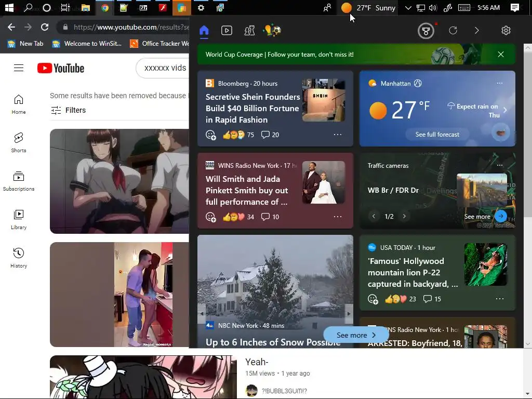Open the volume speaker control

[x=433, y=7]
